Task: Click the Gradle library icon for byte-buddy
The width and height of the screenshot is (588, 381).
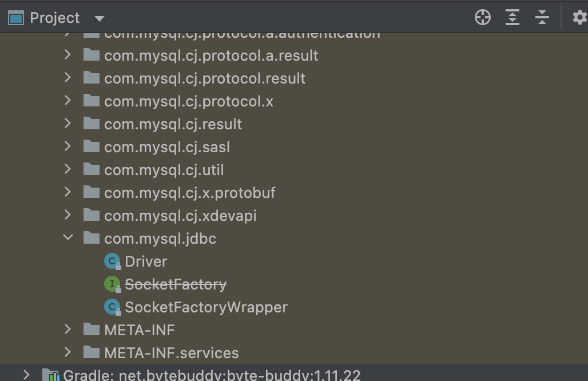Action: point(51,375)
